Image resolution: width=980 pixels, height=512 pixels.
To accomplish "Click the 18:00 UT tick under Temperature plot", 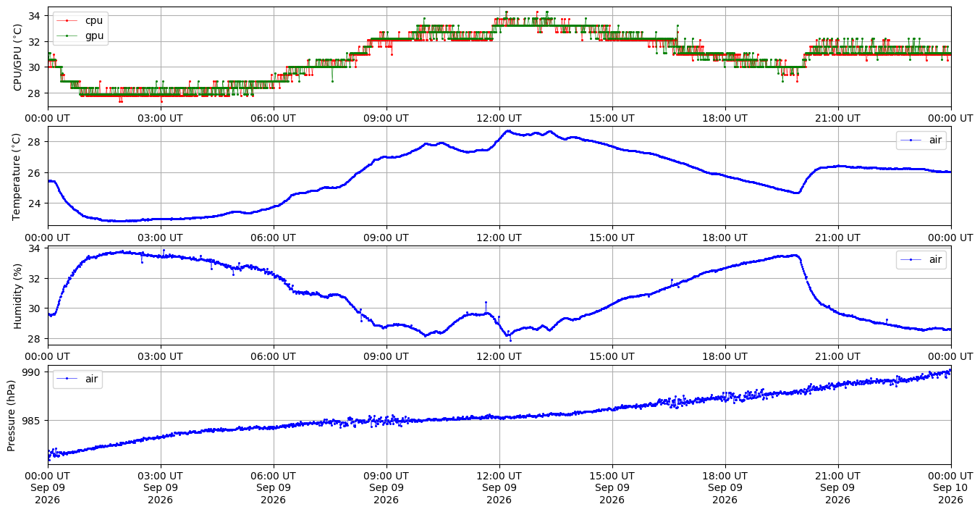I will tap(725, 238).
